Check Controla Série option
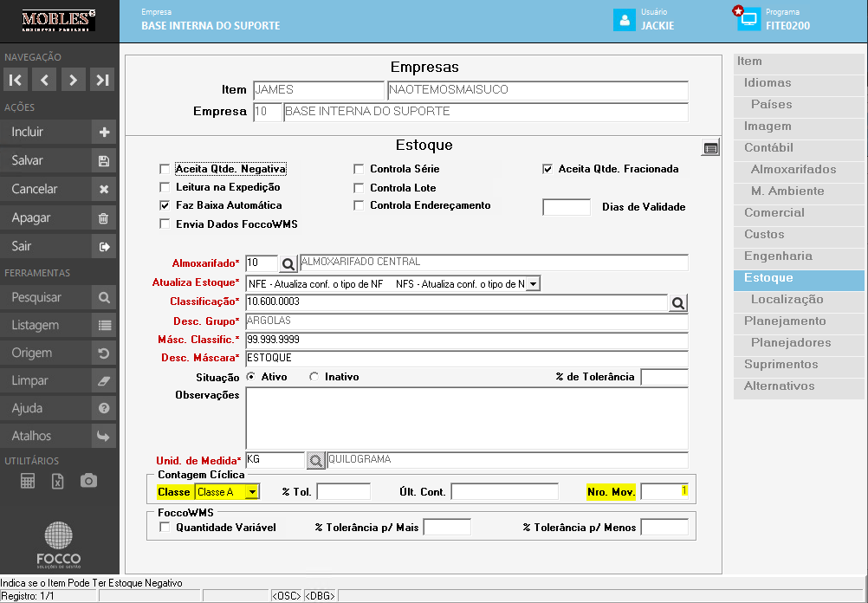The image size is (868, 603). [359, 170]
